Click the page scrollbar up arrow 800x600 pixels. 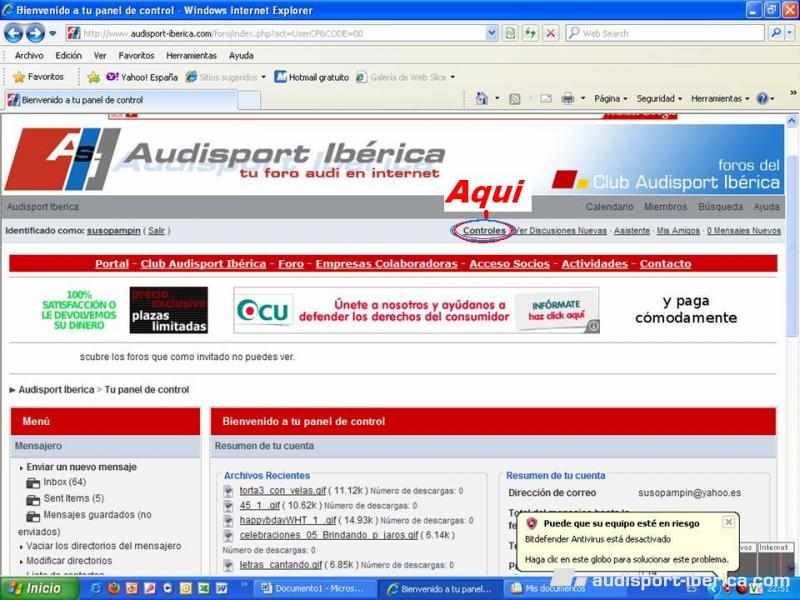[791, 121]
